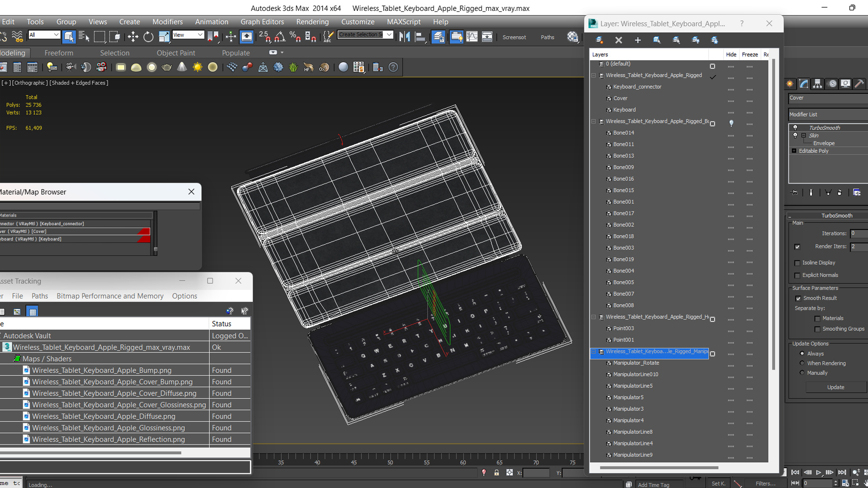
Task: Click Select Highlighted Objects and Layers icon
Action: pyautogui.click(x=657, y=40)
